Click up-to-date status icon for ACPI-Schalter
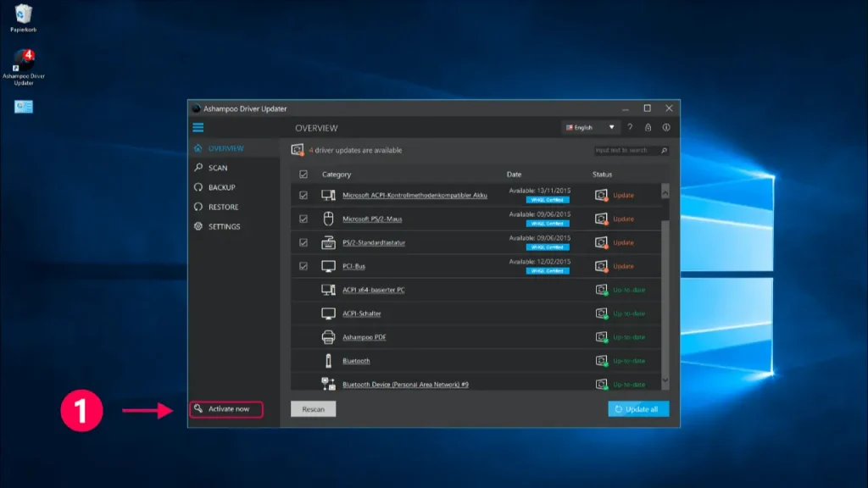The image size is (868, 488). pos(601,313)
